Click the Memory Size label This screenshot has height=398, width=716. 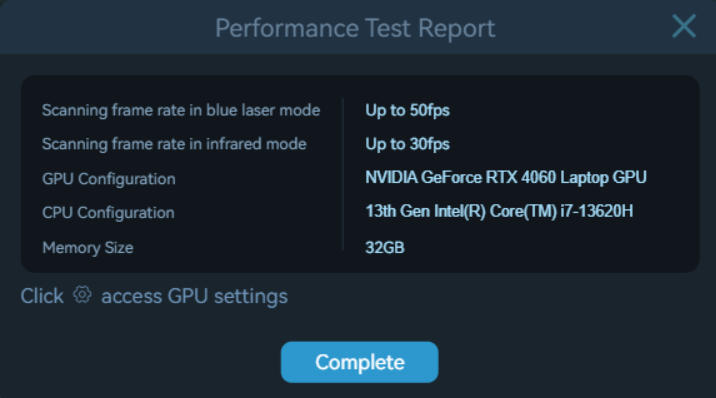88,247
